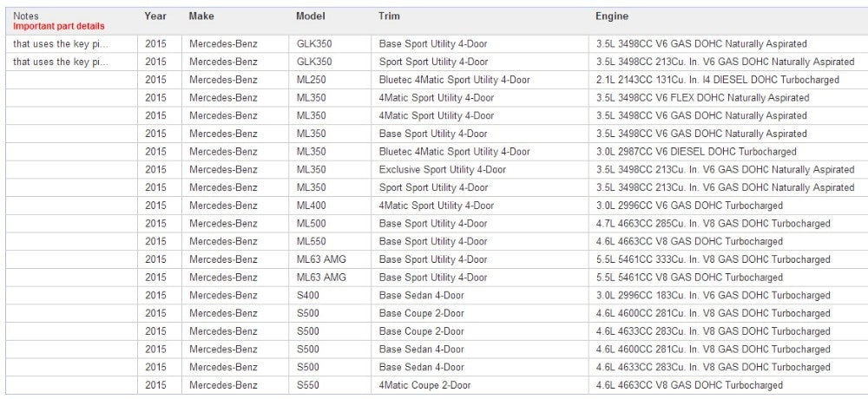This screenshot has width=868, height=399.
Task: Click the Trim column header
Action: 389,16
